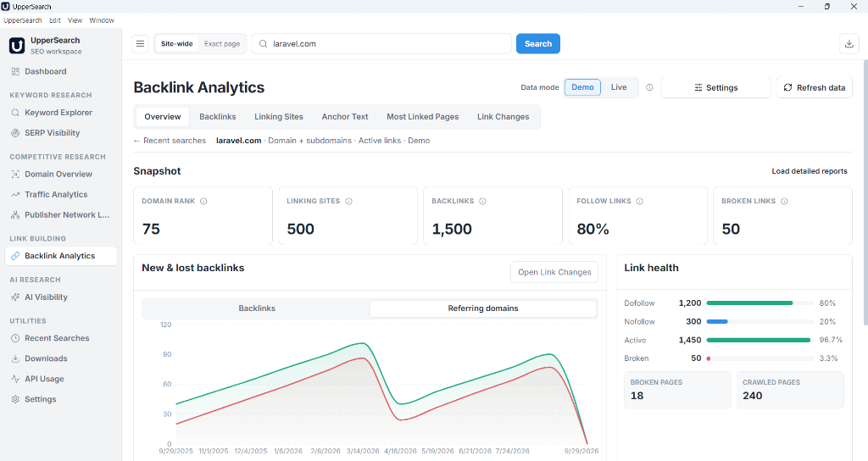
Task: Click the UpperSearch logo icon in sidebar
Action: [x=17, y=46]
